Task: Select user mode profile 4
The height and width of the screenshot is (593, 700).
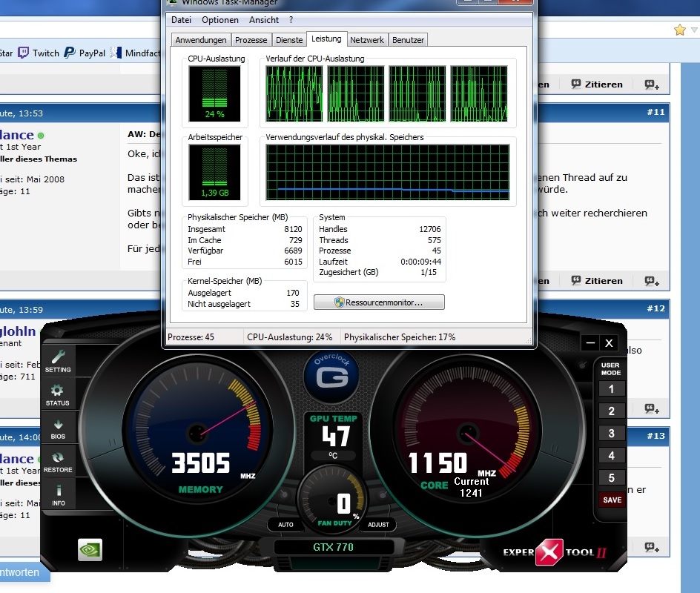Action: pyautogui.click(x=611, y=456)
